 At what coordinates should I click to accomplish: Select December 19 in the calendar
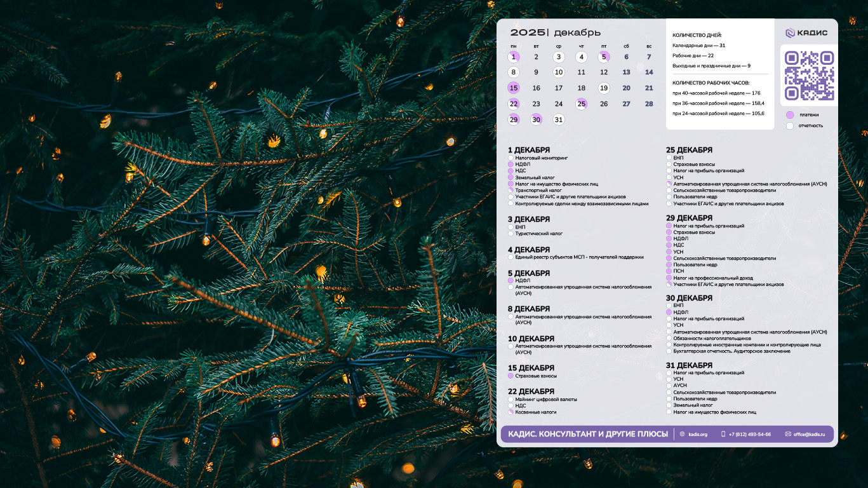pyautogui.click(x=604, y=88)
